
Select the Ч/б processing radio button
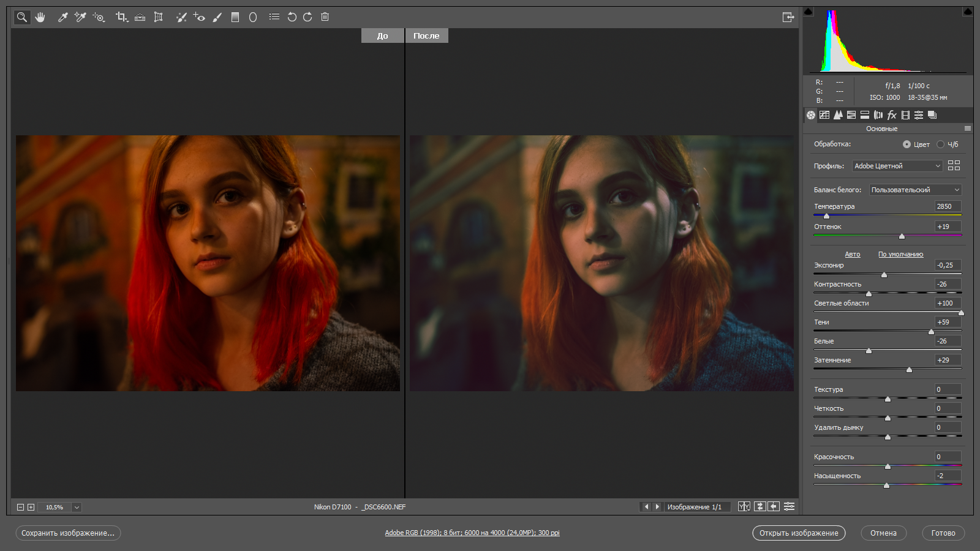coord(940,144)
